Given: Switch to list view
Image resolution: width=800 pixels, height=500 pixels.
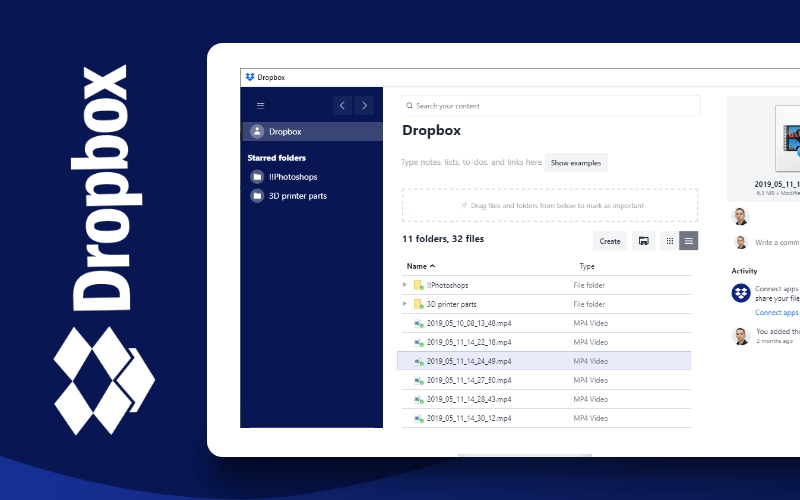Looking at the screenshot, I should 688,241.
